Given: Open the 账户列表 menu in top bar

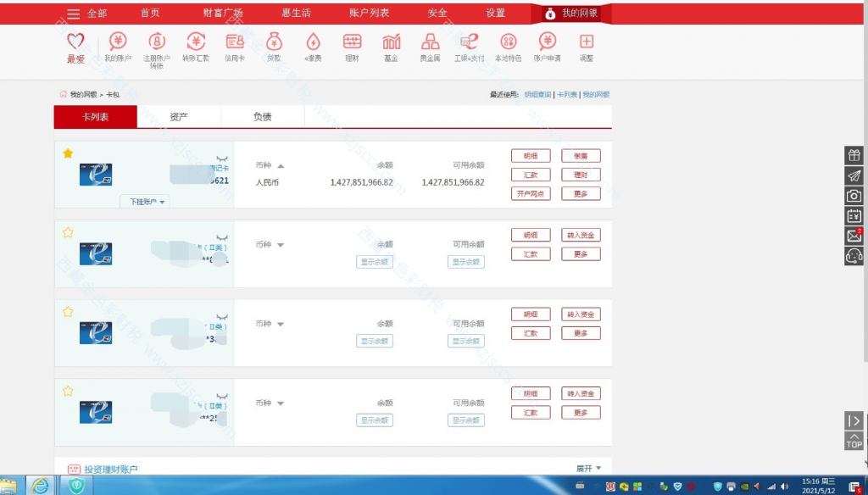Looking at the screenshot, I should (369, 13).
